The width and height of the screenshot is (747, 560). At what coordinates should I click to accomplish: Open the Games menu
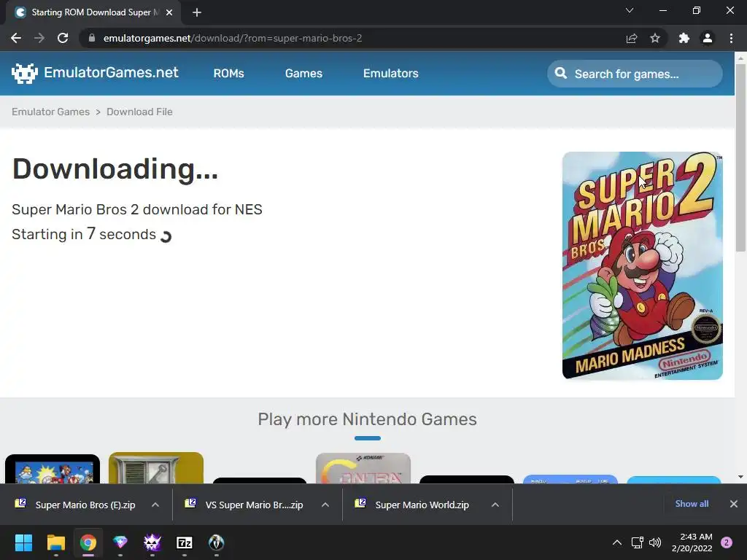click(x=303, y=74)
